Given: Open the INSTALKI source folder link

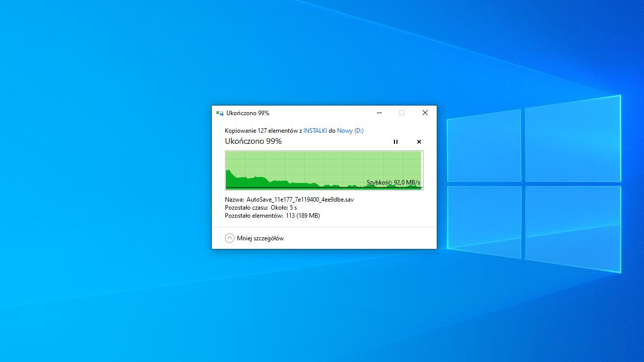Looking at the screenshot, I should pyautogui.click(x=315, y=130).
